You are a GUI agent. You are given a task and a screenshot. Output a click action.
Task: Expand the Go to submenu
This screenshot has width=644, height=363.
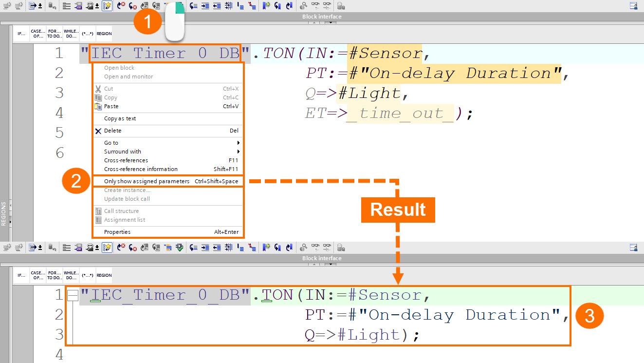pyautogui.click(x=167, y=143)
